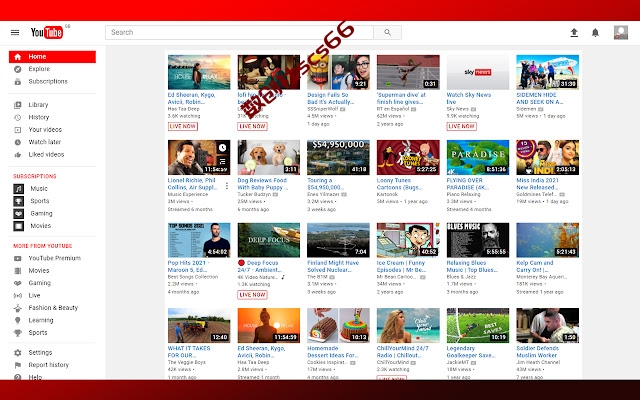This screenshot has width=640, height=400.
Task: Play the Superman dive thumbnail
Action: point(408,72)
